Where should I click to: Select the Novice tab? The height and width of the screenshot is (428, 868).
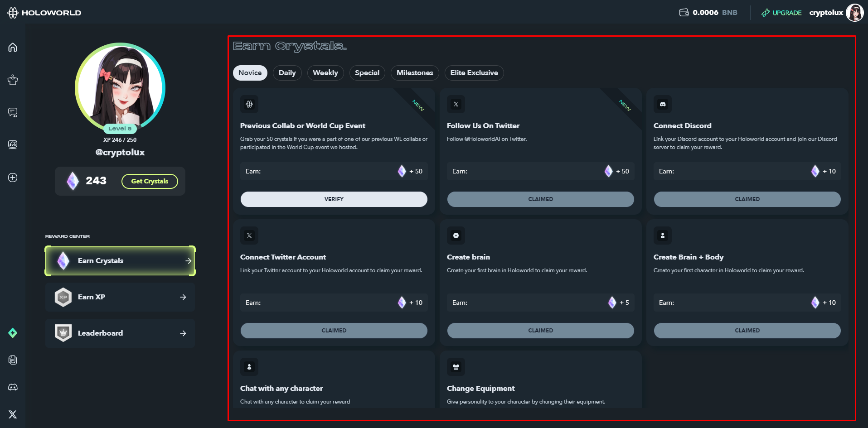[250, 73]
